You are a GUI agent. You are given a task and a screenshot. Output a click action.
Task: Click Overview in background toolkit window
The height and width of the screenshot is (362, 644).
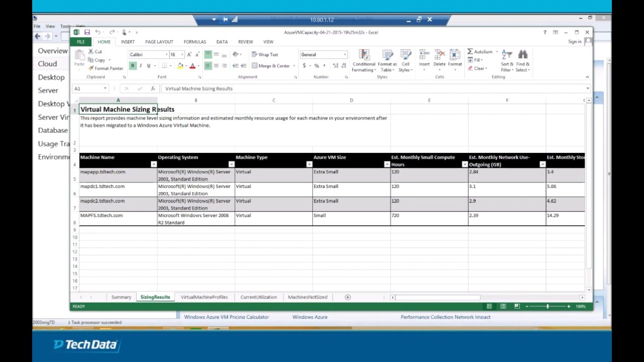pyautogui.click(x=52, y=51)
